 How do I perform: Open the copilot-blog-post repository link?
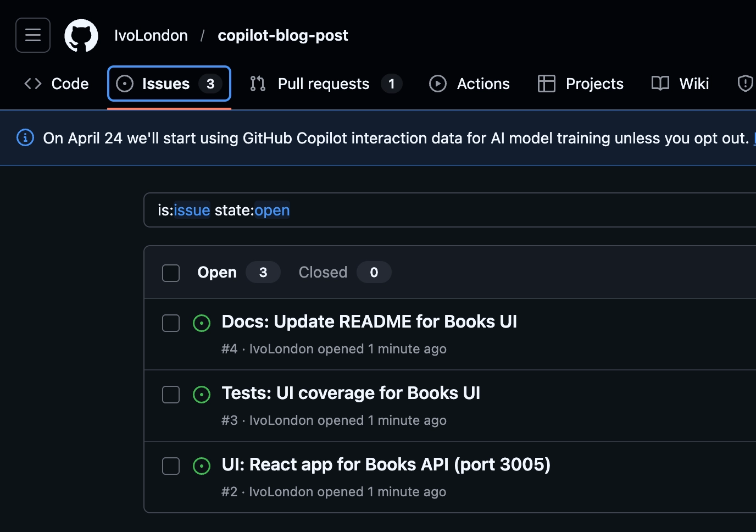283,35
